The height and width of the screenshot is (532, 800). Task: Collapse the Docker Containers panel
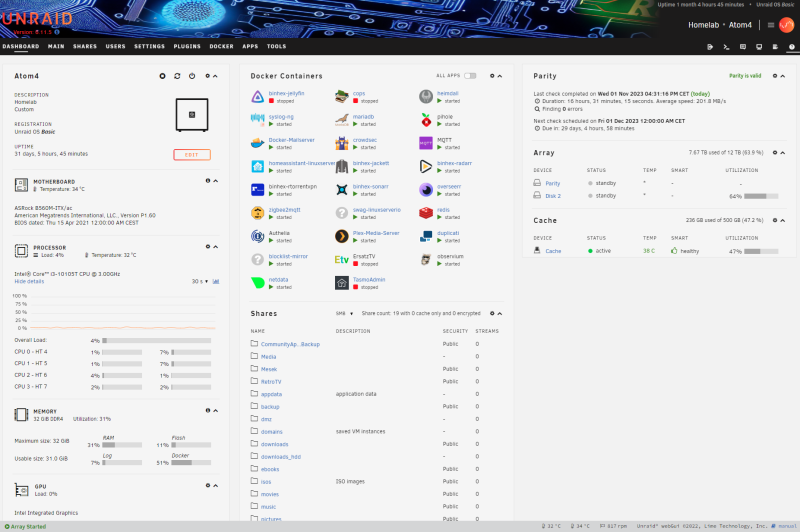500,76
